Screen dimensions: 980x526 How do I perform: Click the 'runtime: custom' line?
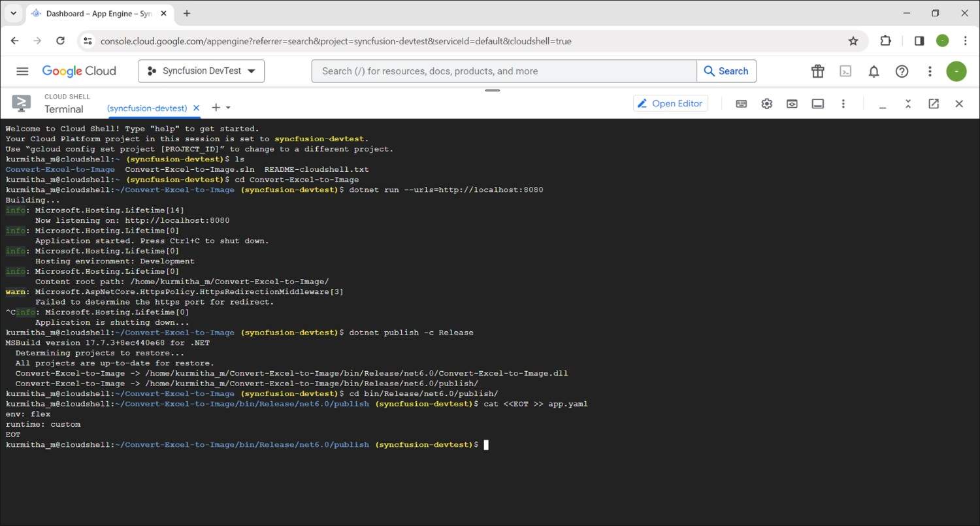(x=43, y=424)
